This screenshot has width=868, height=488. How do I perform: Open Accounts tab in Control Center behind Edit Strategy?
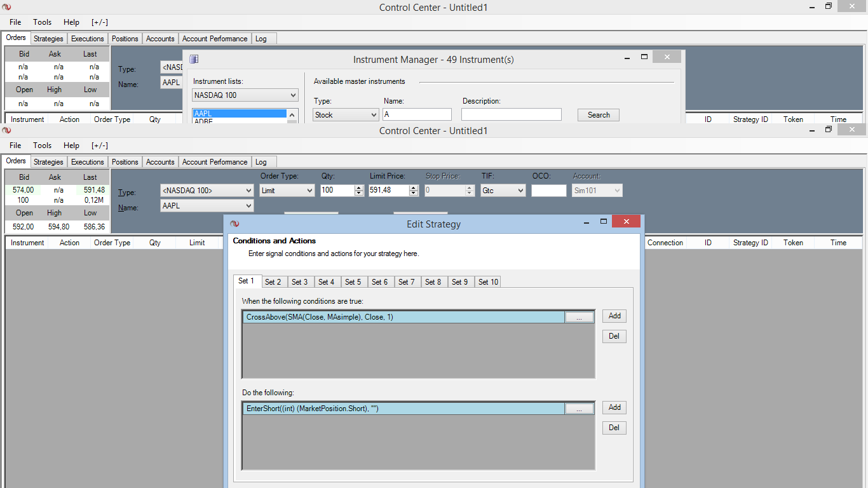click(x=160, y=162)
